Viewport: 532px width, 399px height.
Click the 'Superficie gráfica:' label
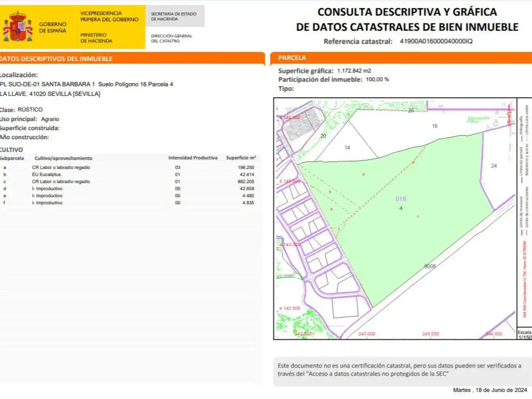pos(306,71)
